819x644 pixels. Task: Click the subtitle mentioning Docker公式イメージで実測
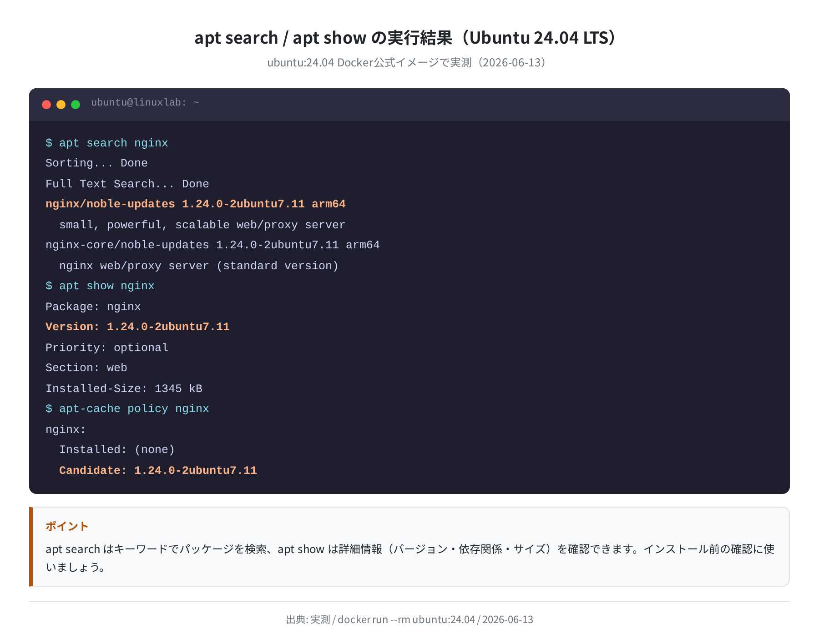[406, 62]
